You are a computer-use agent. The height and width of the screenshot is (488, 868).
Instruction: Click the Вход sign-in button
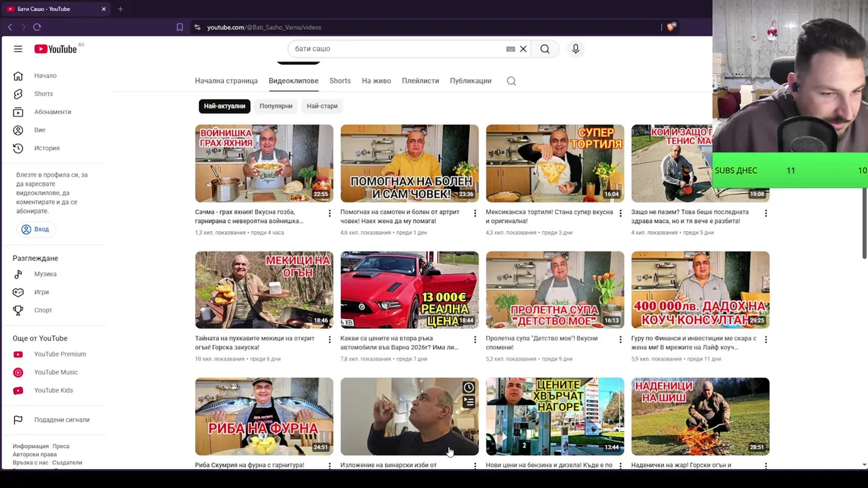[35, 229]
